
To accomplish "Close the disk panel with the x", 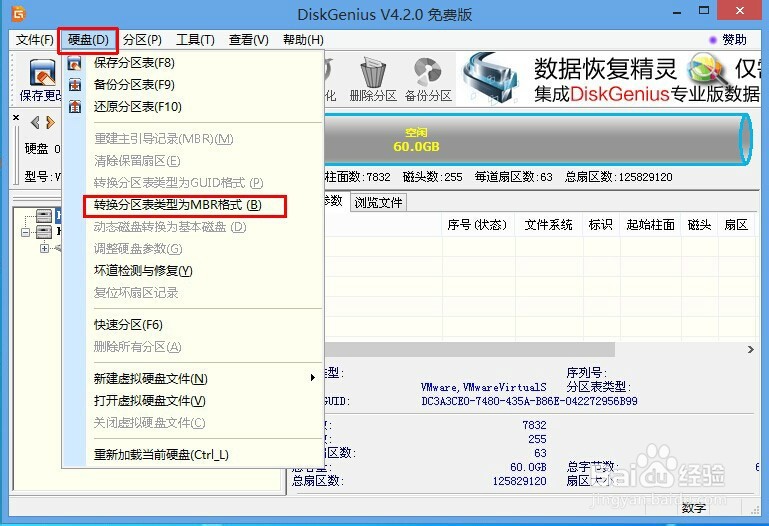I will coord(16,118).
